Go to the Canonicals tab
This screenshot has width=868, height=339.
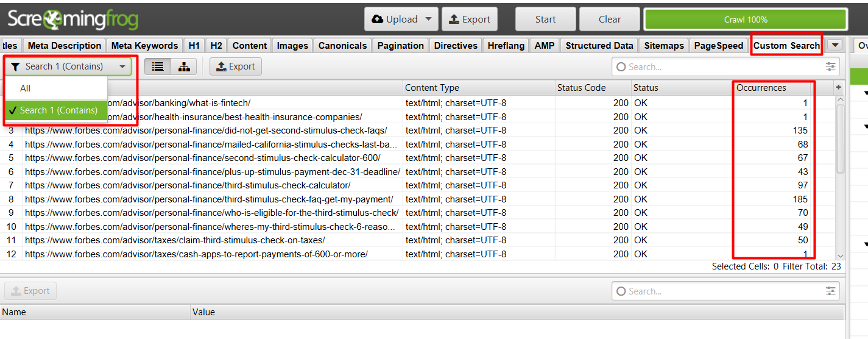click(342, 46)
